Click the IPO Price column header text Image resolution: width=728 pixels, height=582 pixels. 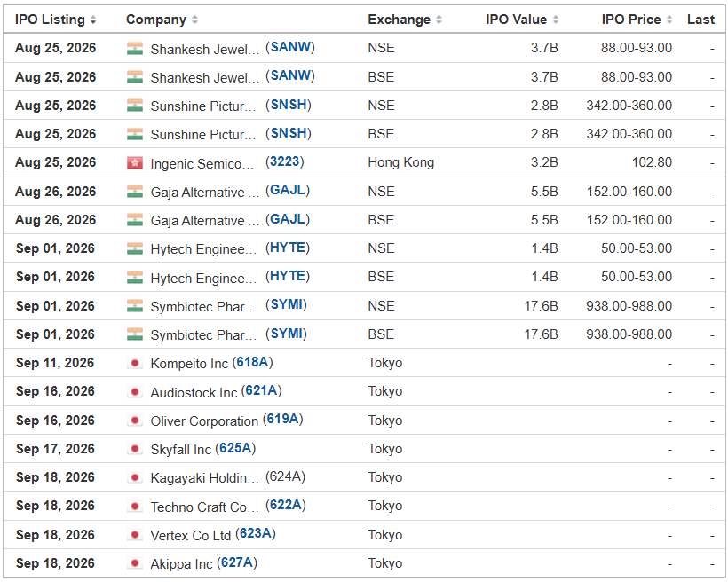click(x=631, y=20)
